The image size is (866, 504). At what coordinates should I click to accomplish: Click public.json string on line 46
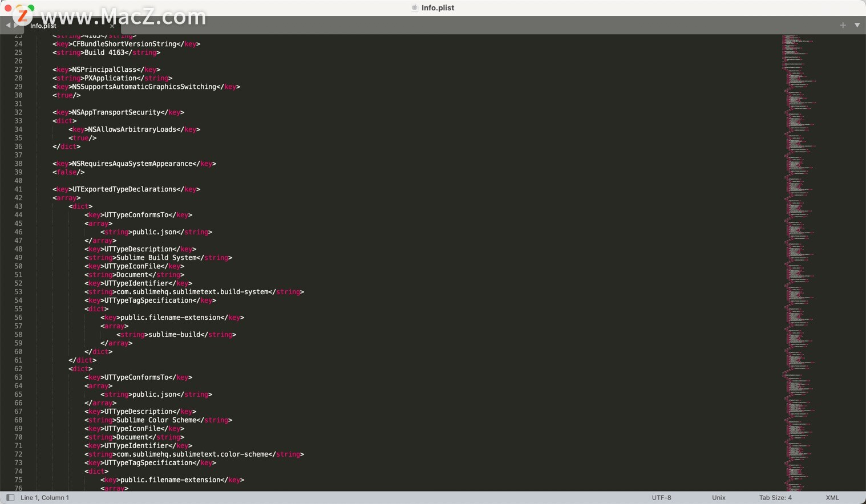click(x=155, y=232)
